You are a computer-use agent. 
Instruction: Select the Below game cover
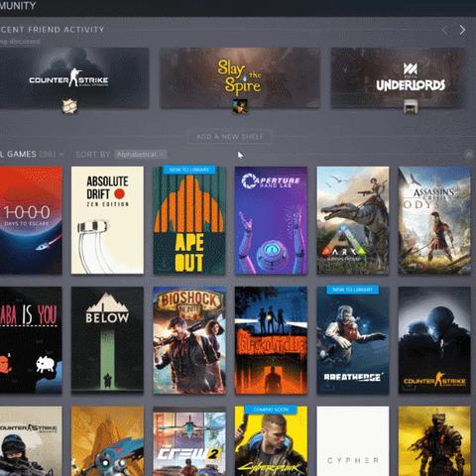(107, 340)
